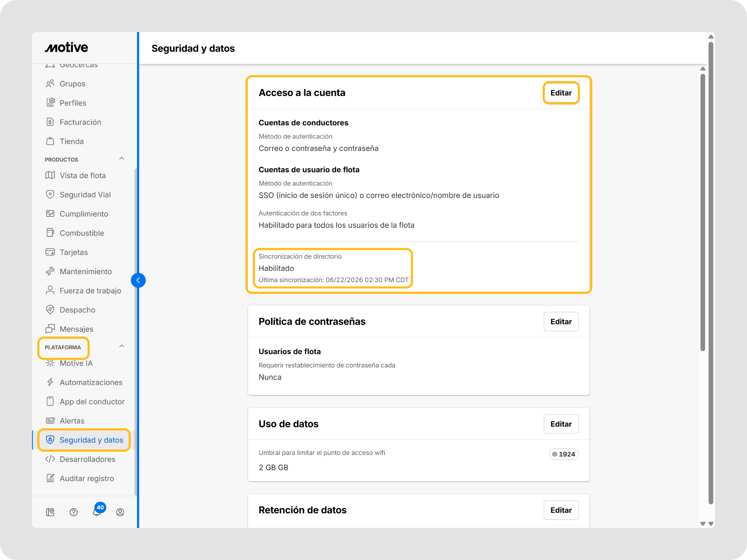Screen dimensions: 747x560
Task: Click the Fuerza de trabajo person icon
Action: [x=50, y=291]
